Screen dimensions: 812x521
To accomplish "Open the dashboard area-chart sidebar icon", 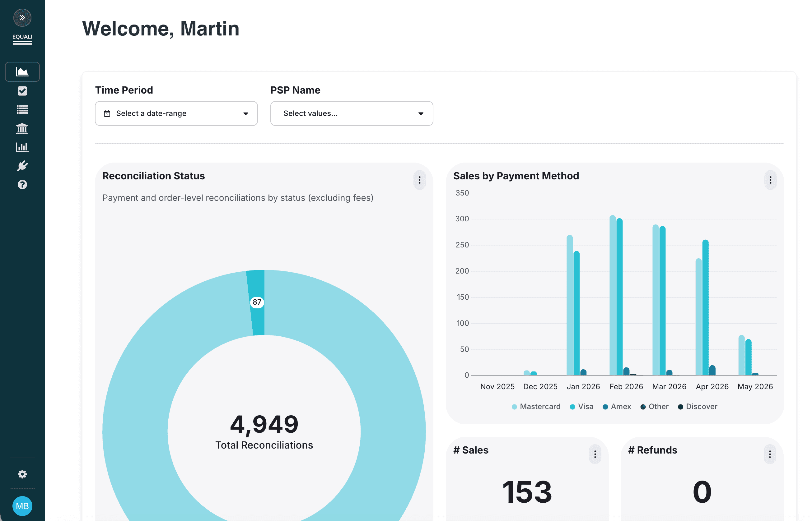I will [22, 72].
